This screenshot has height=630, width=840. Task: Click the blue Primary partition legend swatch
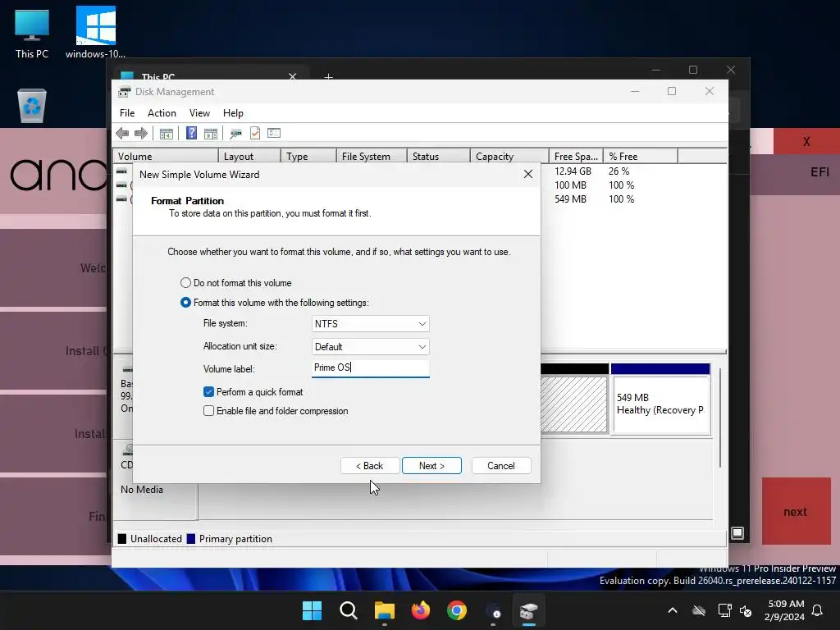pyautogui.click(x=190, y=539)
